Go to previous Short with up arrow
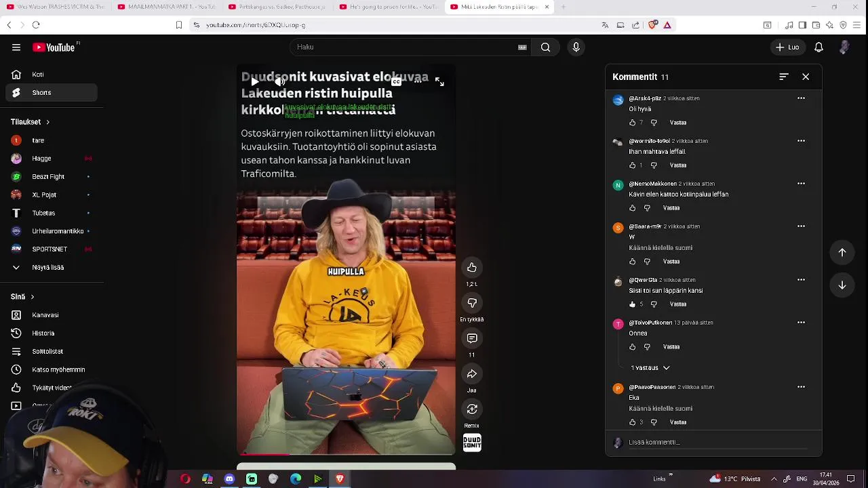Viewport: 868px width, 488px height. coord(842,253)
